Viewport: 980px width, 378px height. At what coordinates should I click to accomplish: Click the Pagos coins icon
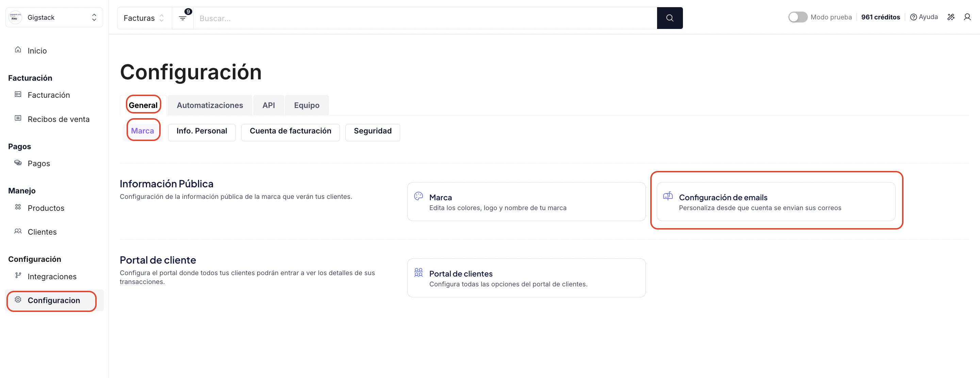(x=18, y=162)
